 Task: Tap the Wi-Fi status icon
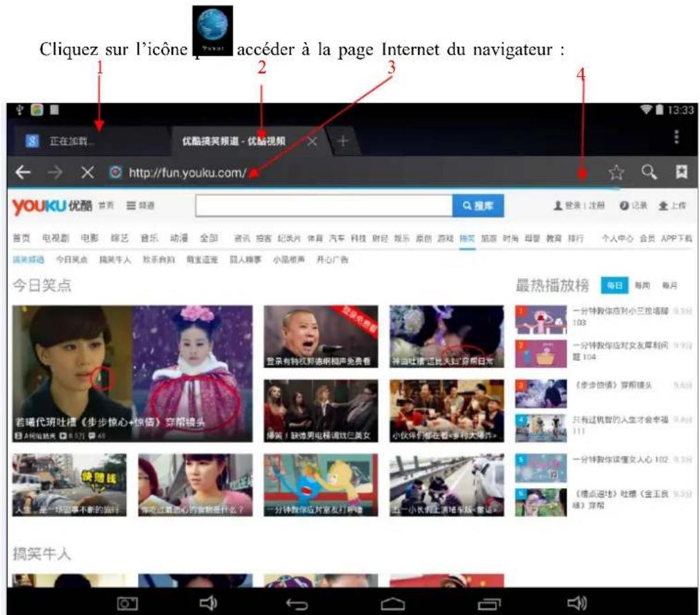[646, 110]
